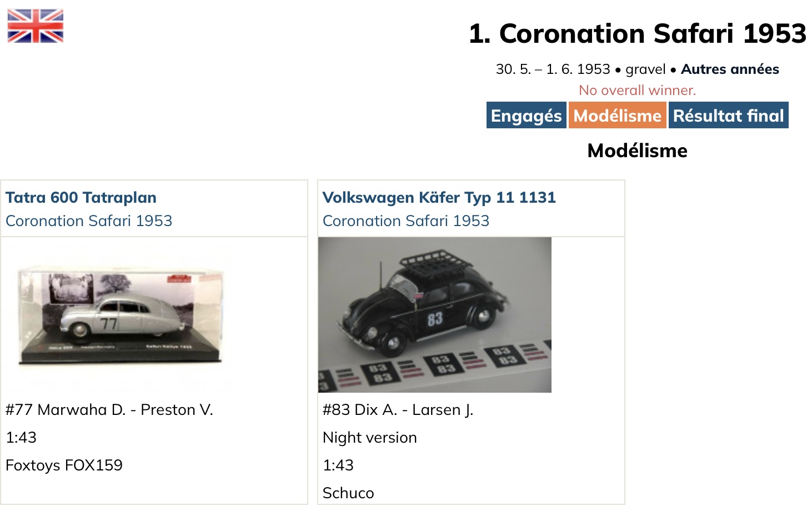View the black Volkswagen Beetle model photo
The width and height of the screenshot is (812, 526).
coord(434,315)
